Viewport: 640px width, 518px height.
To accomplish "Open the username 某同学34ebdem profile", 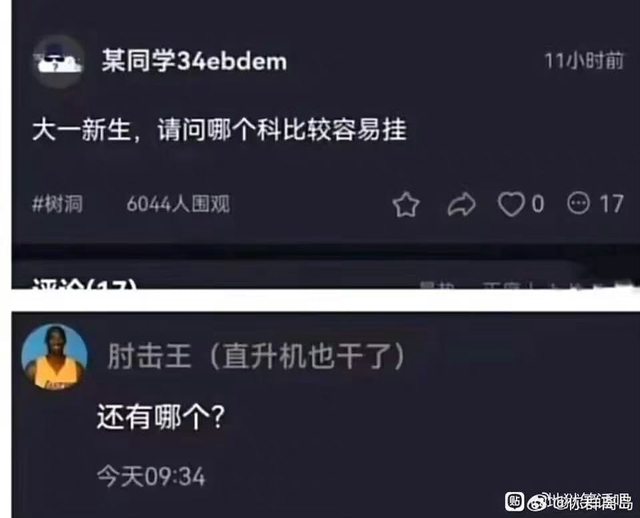I will pos(194,61).
